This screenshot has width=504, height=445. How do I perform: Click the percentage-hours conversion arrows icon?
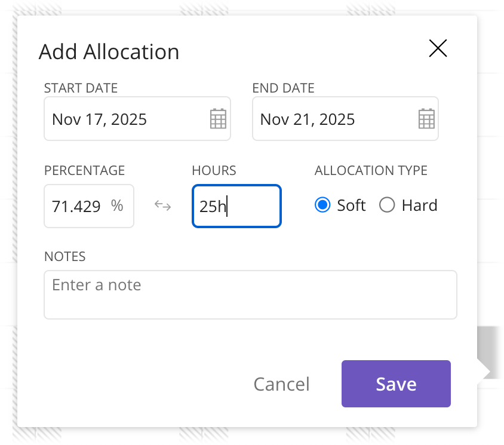tap(163, 206)
